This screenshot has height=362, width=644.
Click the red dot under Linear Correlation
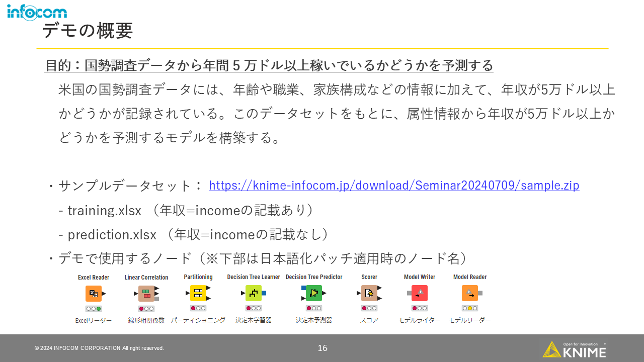click(141, 308)
